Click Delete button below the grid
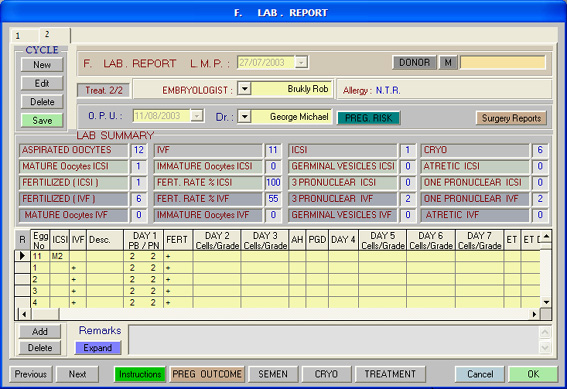The width and height of the screenshot is (567, 389). (40, 348)
